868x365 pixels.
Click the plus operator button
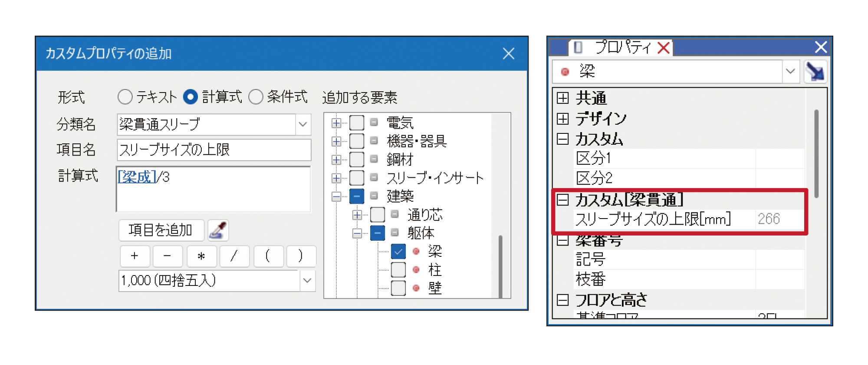[x=135, y=256]
